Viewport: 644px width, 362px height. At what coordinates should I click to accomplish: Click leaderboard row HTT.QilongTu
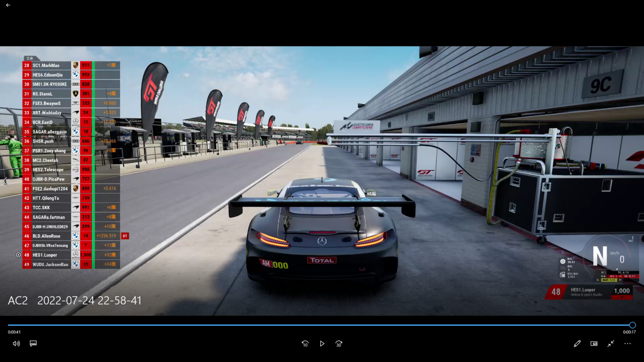[71, 198]
